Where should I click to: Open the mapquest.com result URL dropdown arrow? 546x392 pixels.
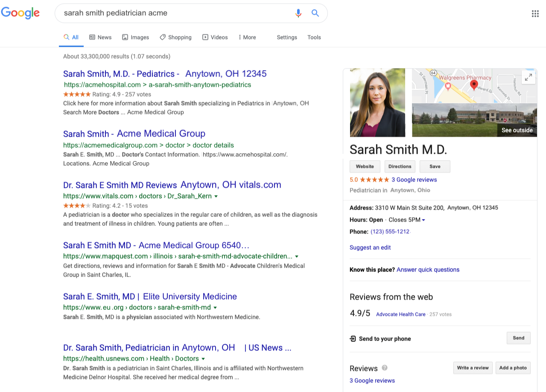point(297,256)
